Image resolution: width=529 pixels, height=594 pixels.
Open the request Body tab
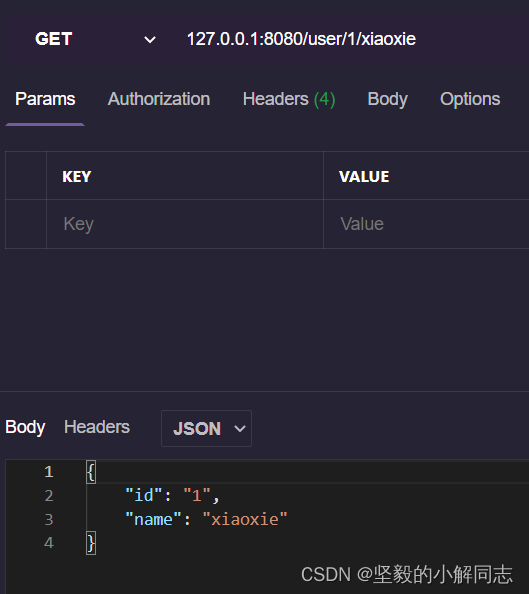387,99
